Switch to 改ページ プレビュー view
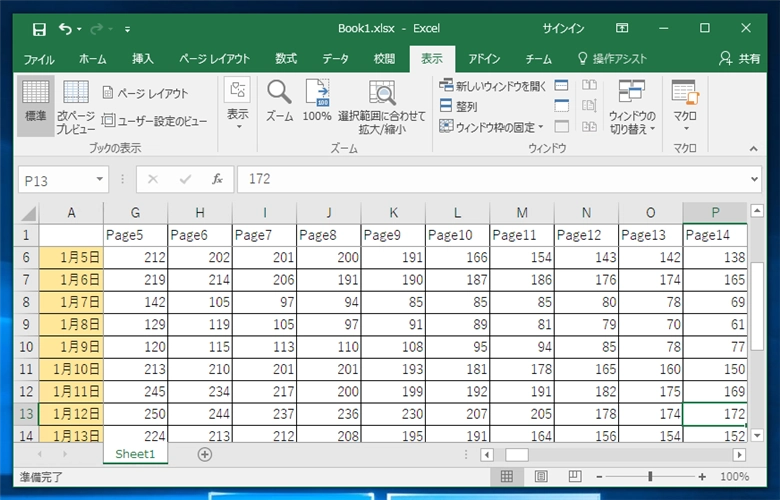This screenshot has height=500, width=780. [x=76, y=106]
